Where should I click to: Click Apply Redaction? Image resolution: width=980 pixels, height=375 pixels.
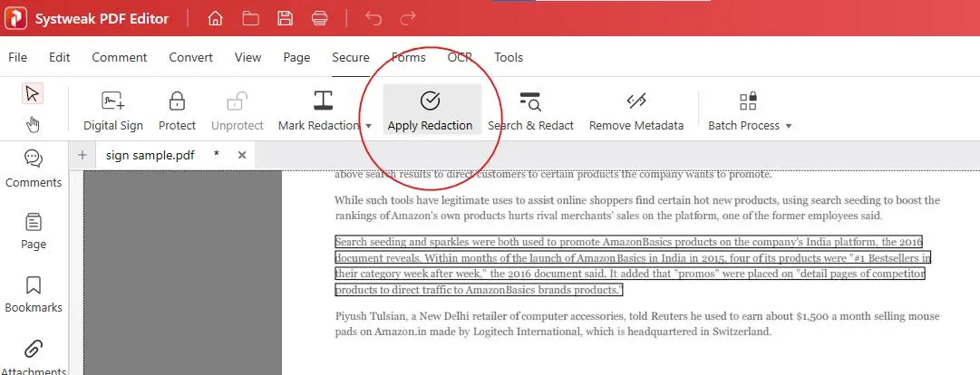click(430, 111)
